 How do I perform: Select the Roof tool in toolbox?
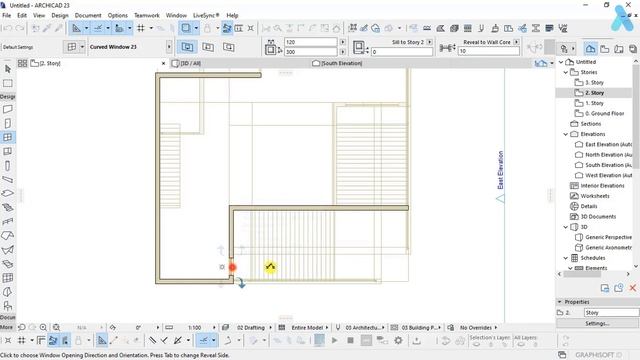point(8,236)
